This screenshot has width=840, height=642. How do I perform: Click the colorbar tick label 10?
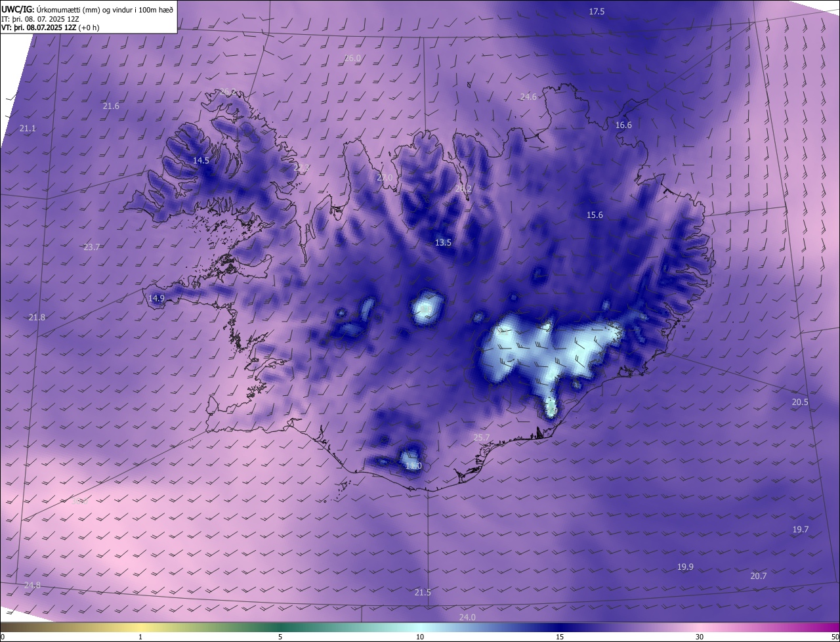(420, 637)
